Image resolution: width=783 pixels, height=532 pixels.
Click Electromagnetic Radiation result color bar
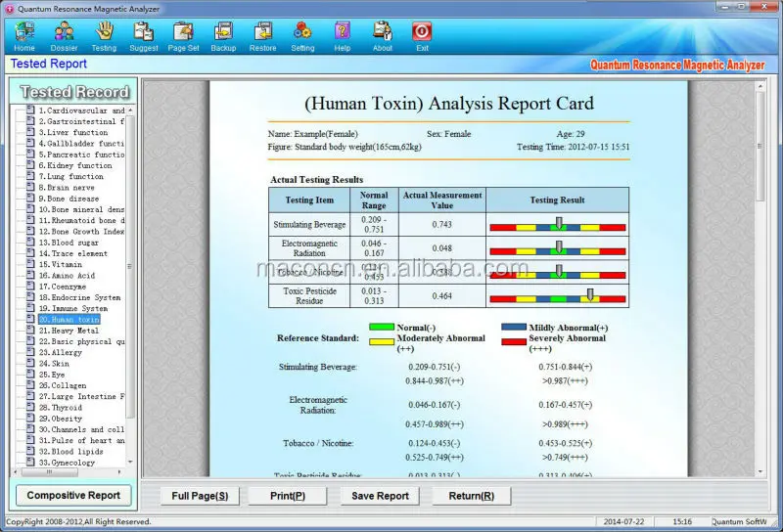click(557, 251)
